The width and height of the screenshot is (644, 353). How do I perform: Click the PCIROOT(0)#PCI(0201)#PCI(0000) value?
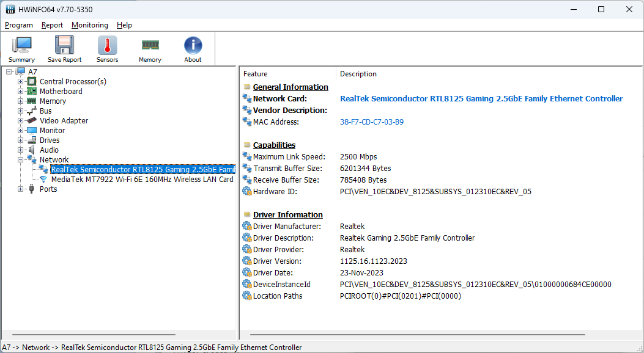pos(401,296)
